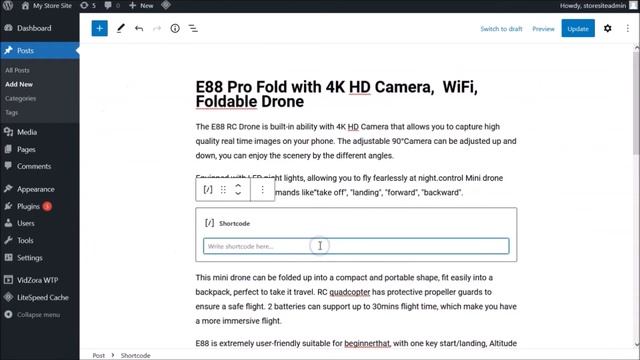Click the paragraph starting 'This mini drone'

point(356,299)
